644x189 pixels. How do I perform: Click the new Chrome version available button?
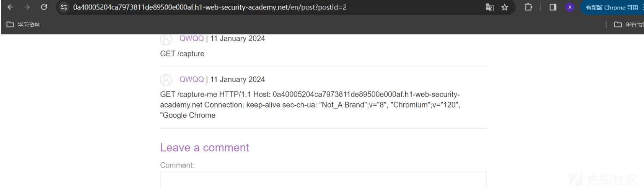click(x=611, y=7)
